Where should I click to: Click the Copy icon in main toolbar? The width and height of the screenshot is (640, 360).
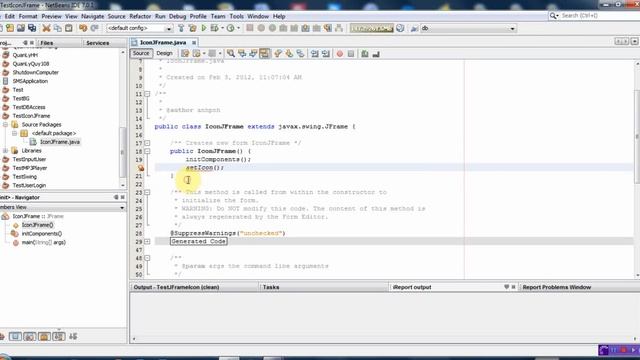click(x=58, y=28)
